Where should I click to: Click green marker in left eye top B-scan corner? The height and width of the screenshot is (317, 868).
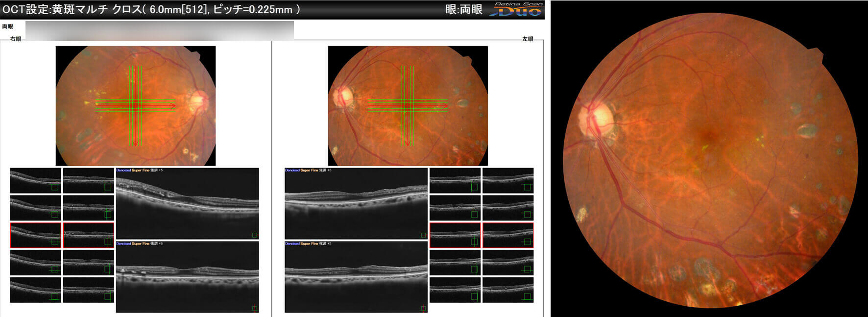tap(424, 235)
